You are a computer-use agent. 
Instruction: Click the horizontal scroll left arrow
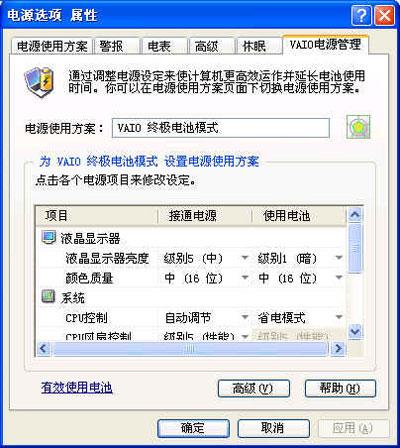[43, 349]
